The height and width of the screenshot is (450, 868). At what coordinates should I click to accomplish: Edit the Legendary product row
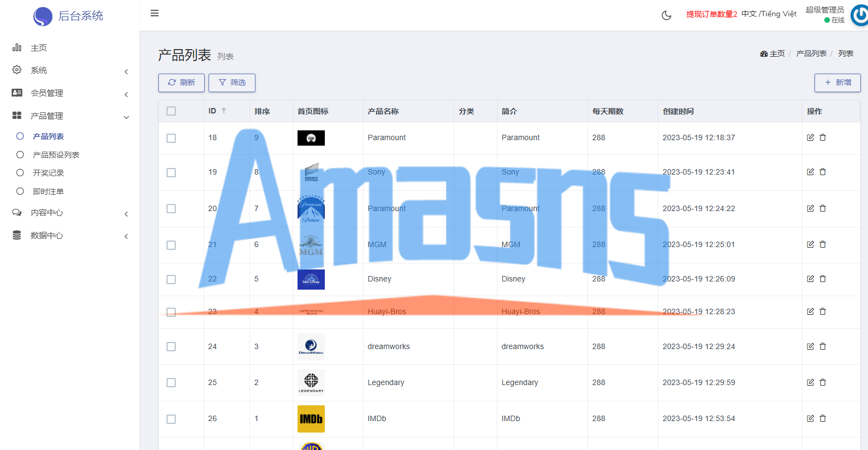tap(811, 382)
